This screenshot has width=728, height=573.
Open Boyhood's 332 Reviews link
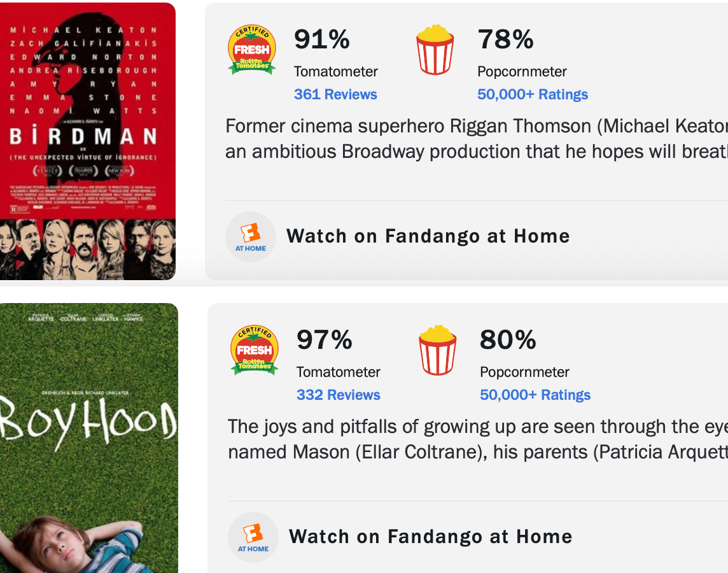pyautogui.click(x=338, y=395)
